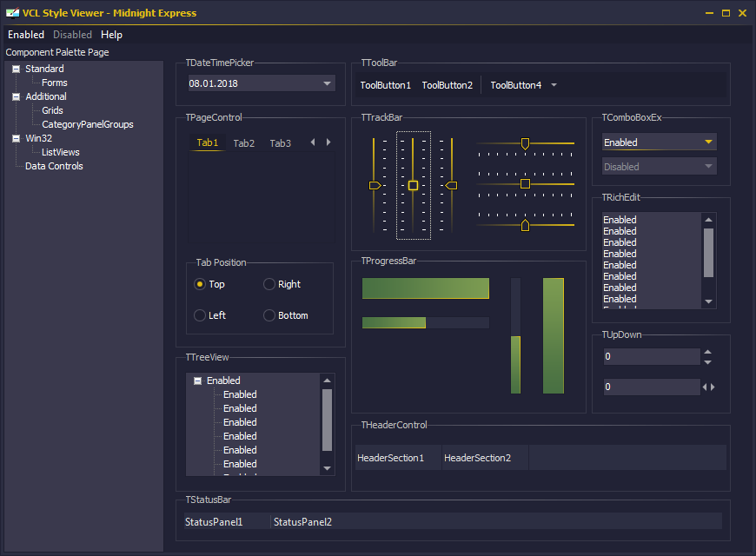Image resolution: width=756 pixels, height=556 pixels.
Task: Select the Additional tree item label
Action: [x=46, y=97]
